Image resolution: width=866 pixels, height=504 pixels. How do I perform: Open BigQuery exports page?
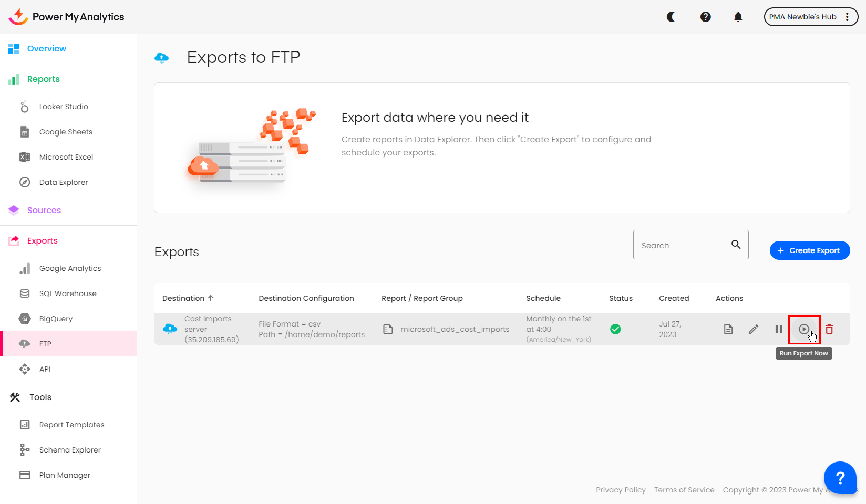tap(56, 319)
